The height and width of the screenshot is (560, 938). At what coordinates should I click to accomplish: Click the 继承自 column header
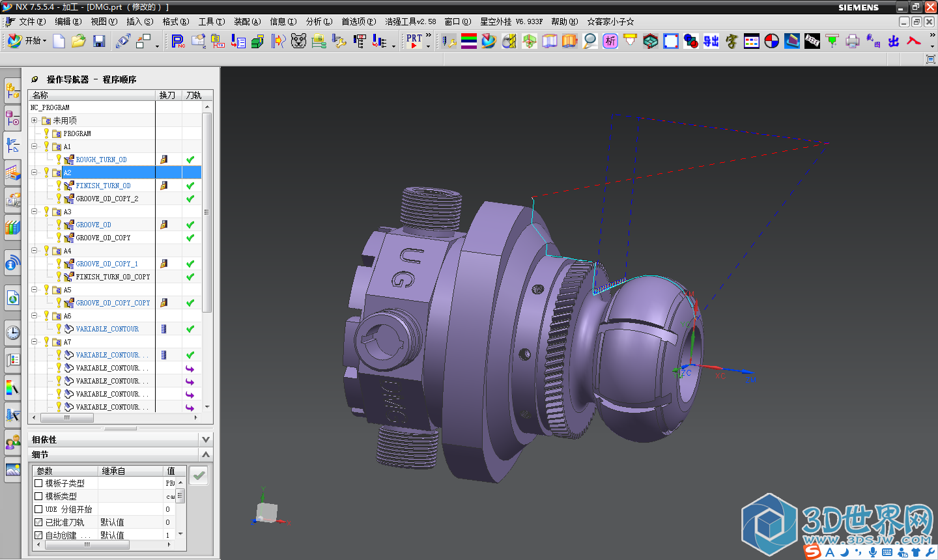tap(130, 471)
